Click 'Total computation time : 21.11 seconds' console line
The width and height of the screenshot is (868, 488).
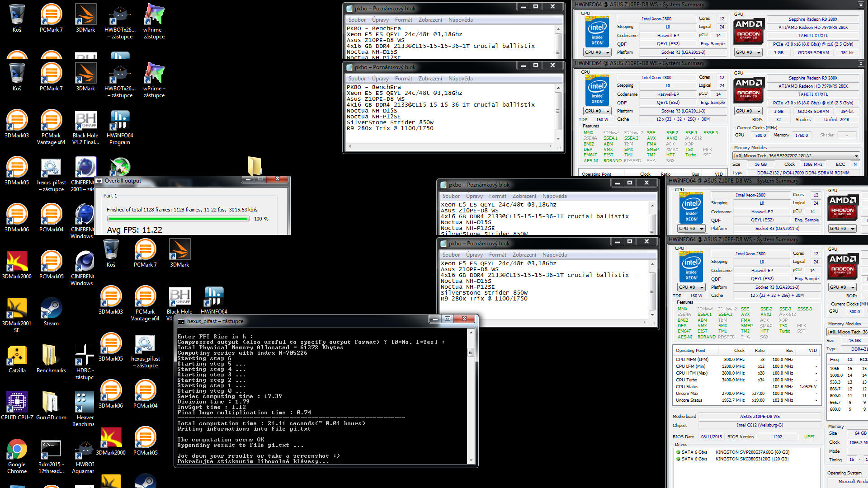point(271,423)
